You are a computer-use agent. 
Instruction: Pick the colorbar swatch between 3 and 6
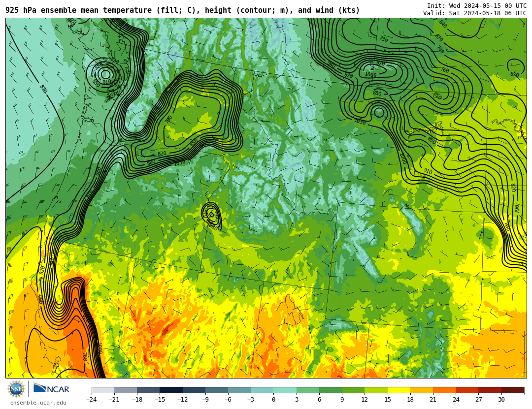pos(308,390)
